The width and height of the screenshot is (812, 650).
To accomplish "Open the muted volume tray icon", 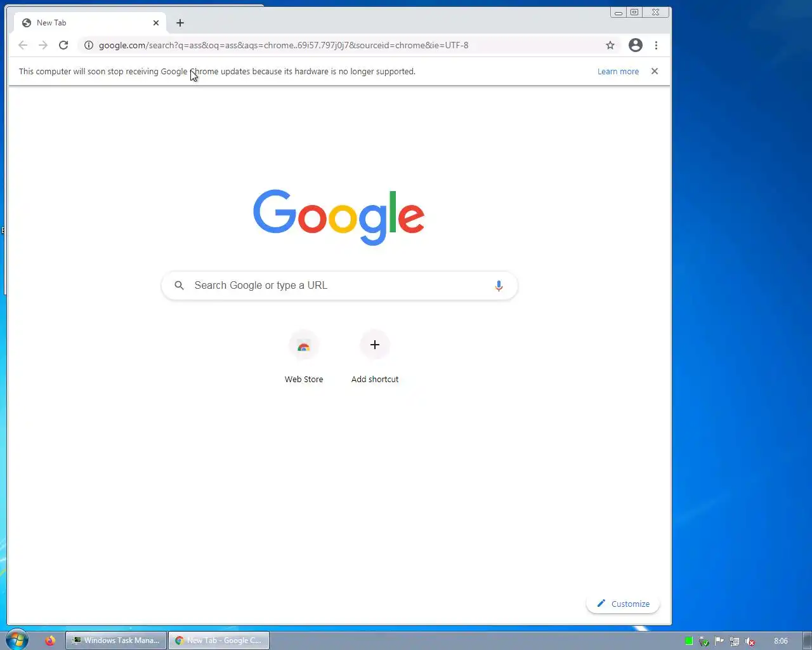I will pyautogui.click(x=750, y=641).
